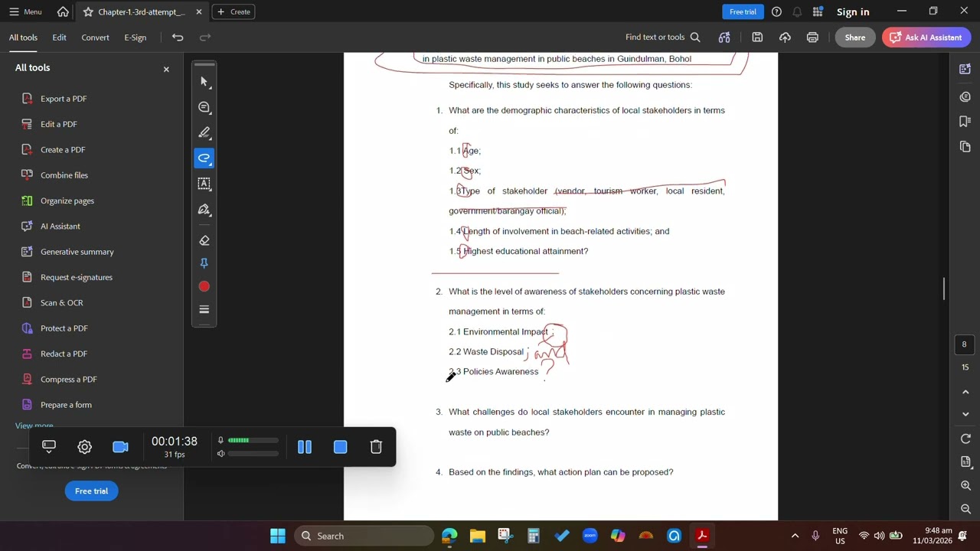
Task: Switch to the Convert tab
Action: 95,37
